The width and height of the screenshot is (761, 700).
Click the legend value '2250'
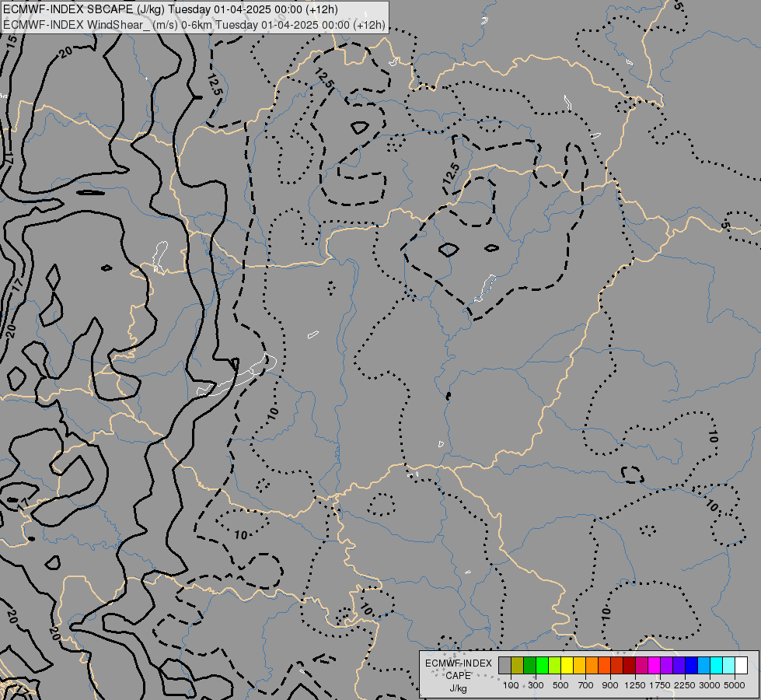[x=685, y=685]
